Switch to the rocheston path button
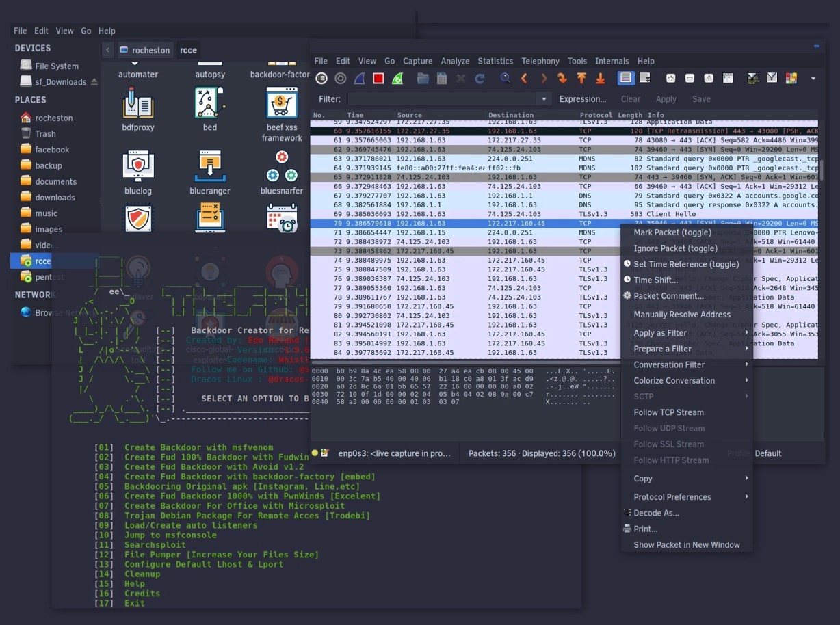 coord(144,50)
